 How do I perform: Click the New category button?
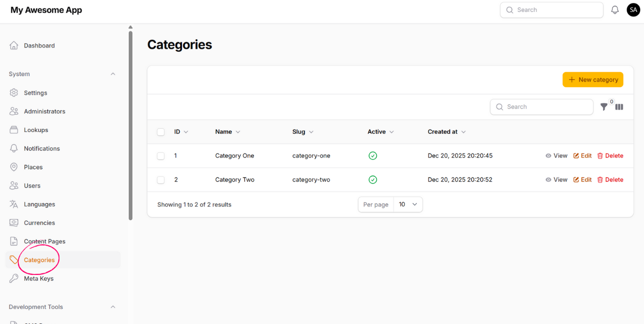pos(593,80)
